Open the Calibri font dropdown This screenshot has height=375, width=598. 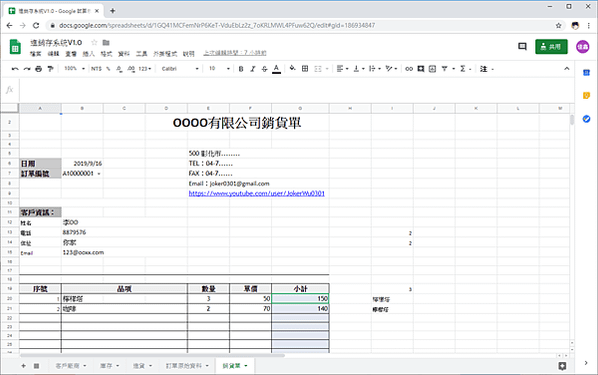(180, 69)
